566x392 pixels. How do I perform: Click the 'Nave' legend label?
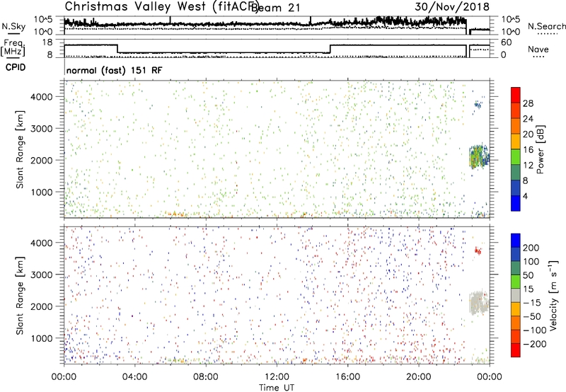pos(538,50)
